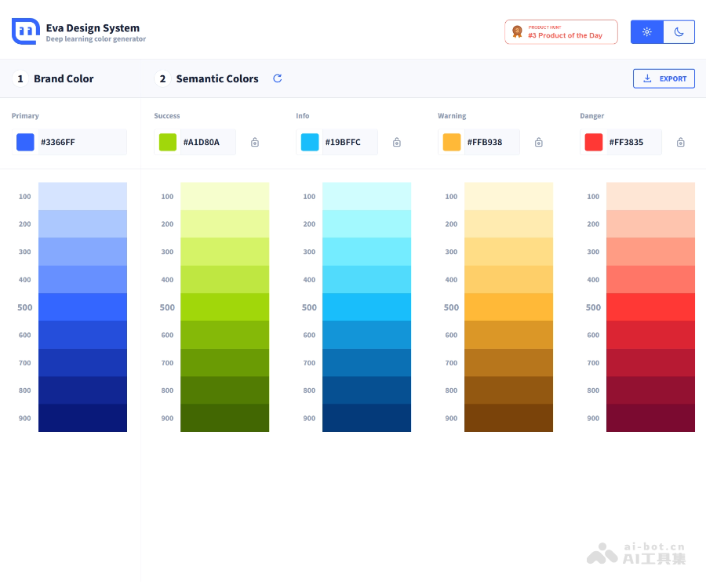The height and width of the screenshot is (588, 706).
Task: Click the Success 500 shade swatch
Action: click(x=225, y=307)
